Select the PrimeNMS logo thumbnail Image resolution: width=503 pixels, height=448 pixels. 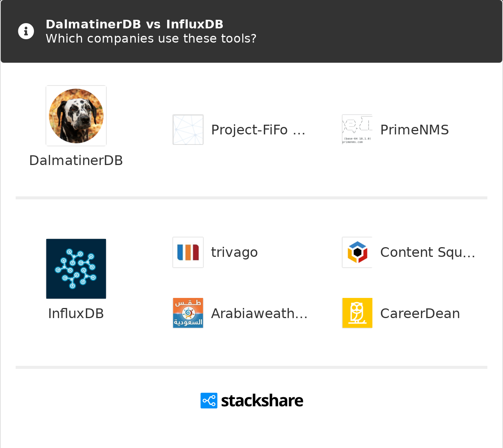357,130
